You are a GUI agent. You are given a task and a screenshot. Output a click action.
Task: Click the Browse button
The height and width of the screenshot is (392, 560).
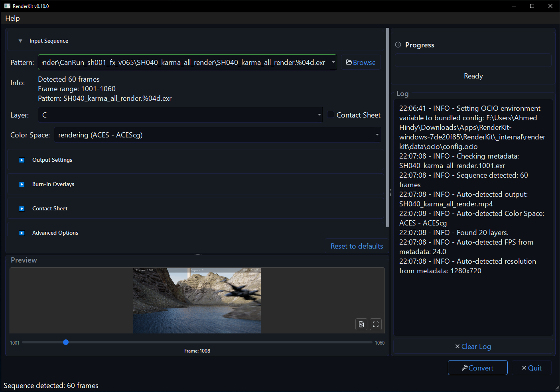(361, 62)
